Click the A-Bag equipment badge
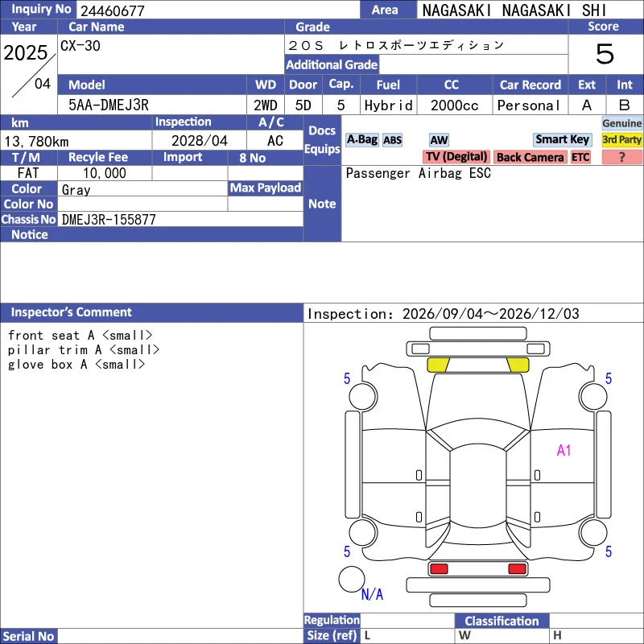The image size is (644, 644). (x=361, y=139)
